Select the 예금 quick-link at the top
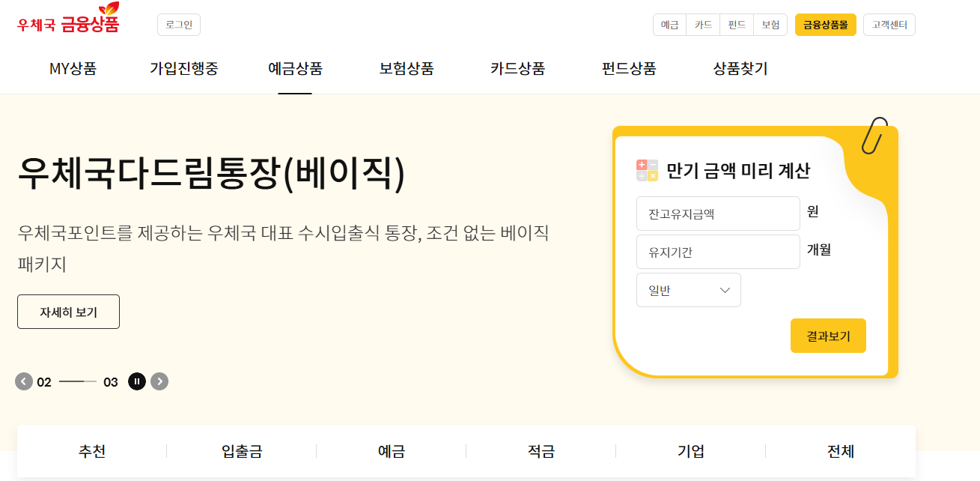980x481 pixels. (669, 25)
